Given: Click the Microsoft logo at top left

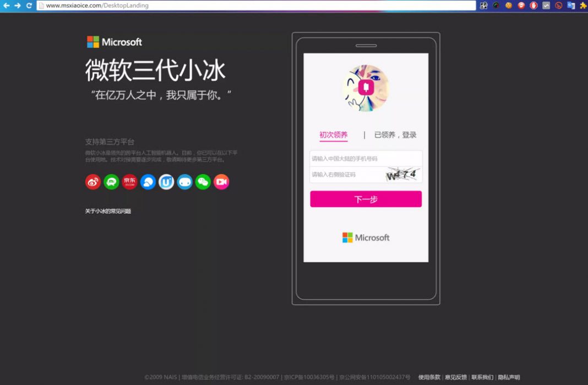Looking at the screenshot, I should point(115,42).
